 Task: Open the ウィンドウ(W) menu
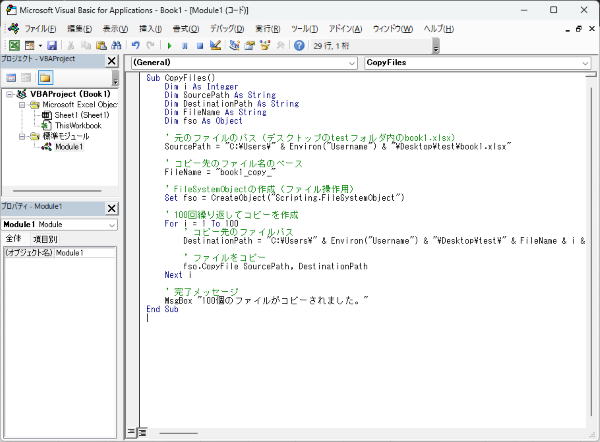pyautogui.click(x=393, y=29)
